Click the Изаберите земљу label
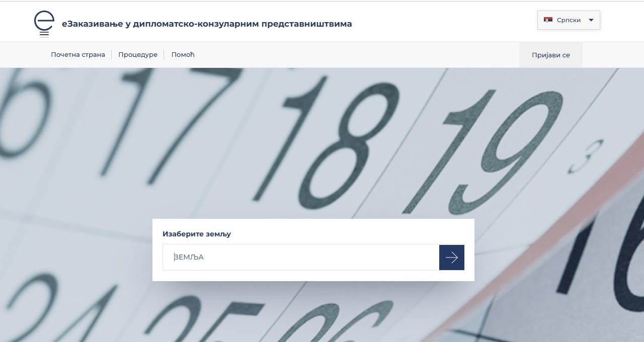The width and height of the screenshot is (644, 342). [197, 234]
